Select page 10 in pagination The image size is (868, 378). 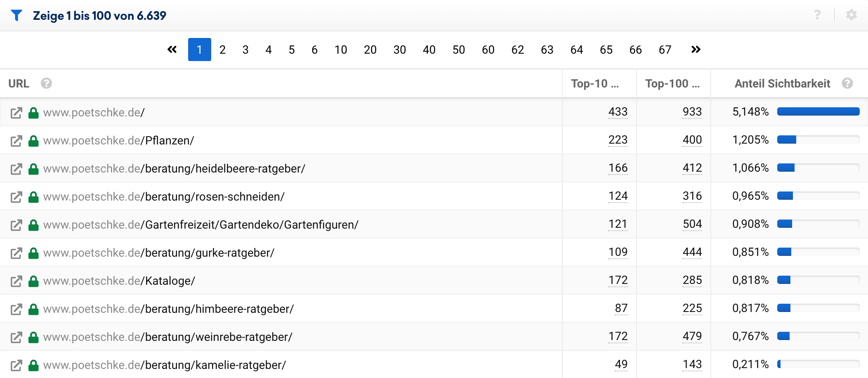pyautogui.click(x=340, y=50)
